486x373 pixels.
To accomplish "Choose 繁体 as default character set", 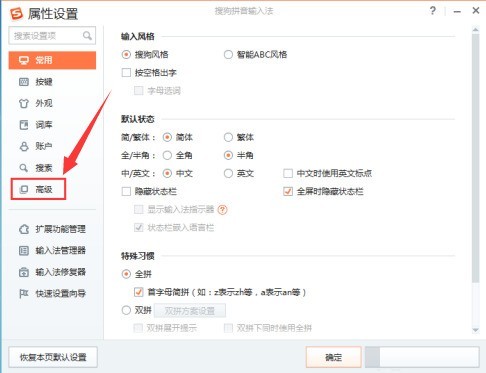I will click(228, 137).
